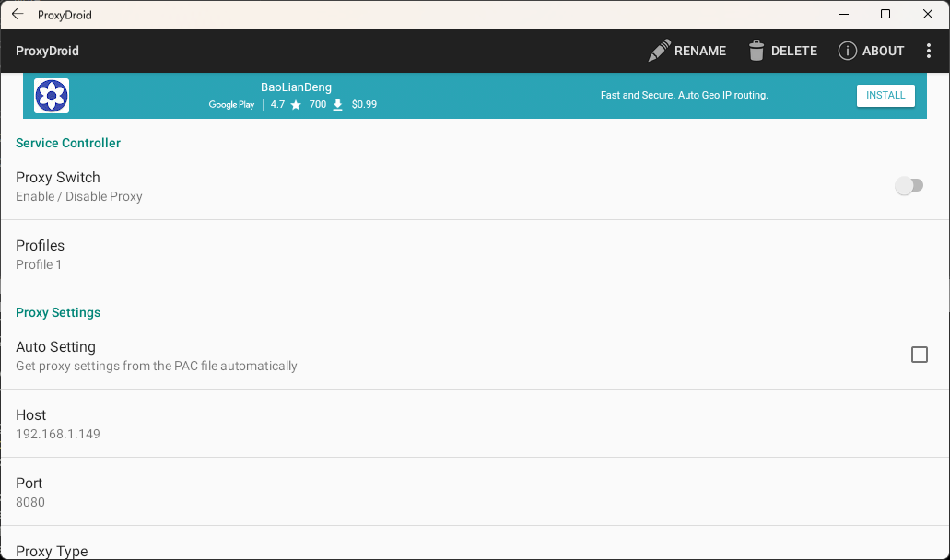Click the Profile 1 value text
This screenshot has height=560, width=950.
point(39,264)
